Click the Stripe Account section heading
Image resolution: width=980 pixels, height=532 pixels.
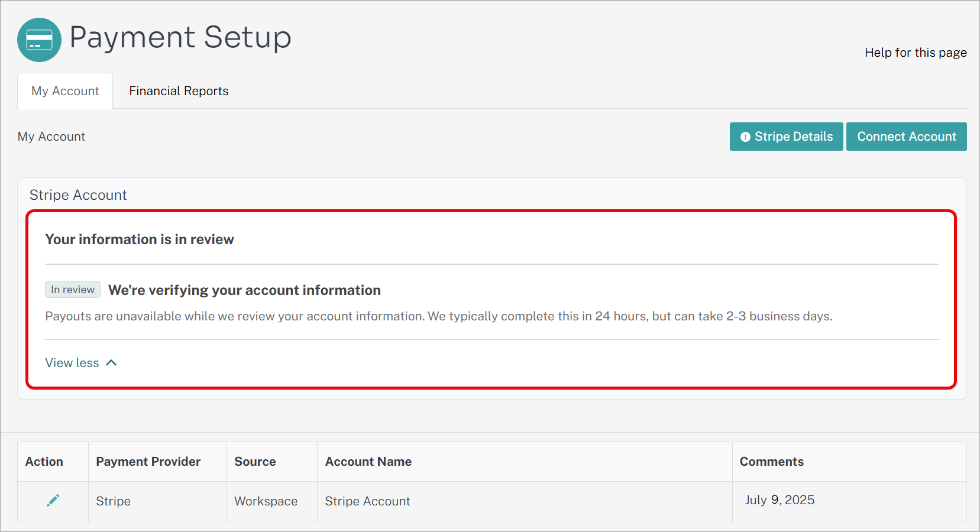[x=78, y=195]
